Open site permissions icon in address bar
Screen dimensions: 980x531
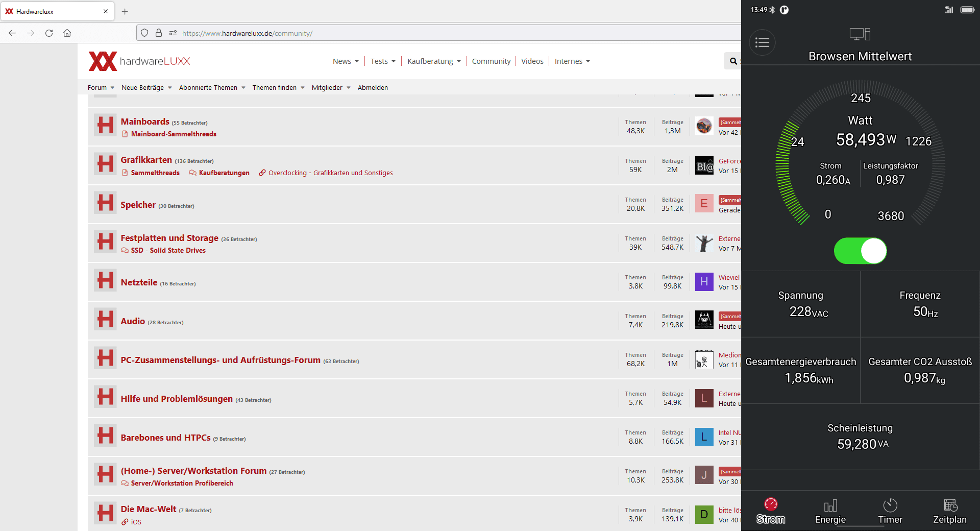pos(173,33)
